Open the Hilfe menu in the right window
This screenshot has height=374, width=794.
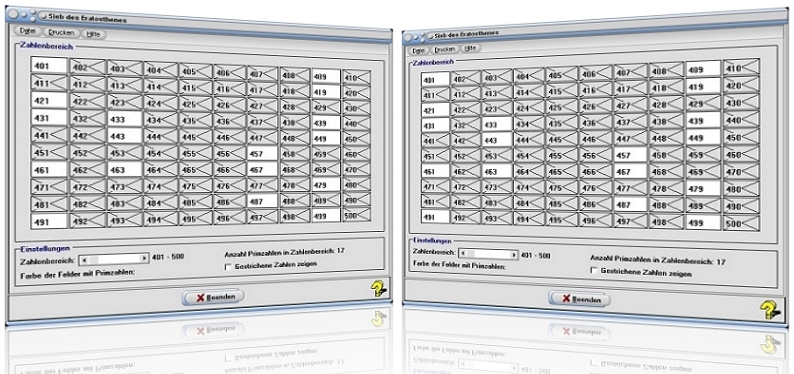point(470,48)
